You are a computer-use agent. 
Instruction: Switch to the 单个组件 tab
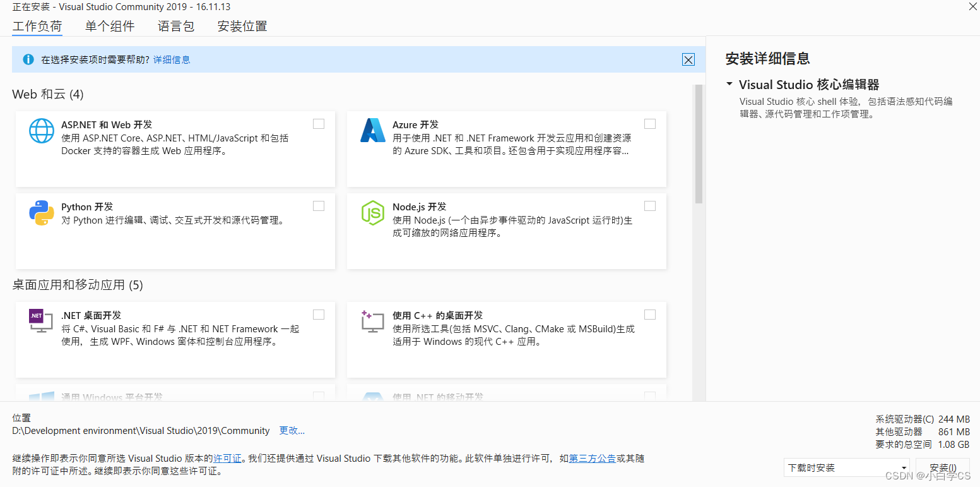click(110, 27)
